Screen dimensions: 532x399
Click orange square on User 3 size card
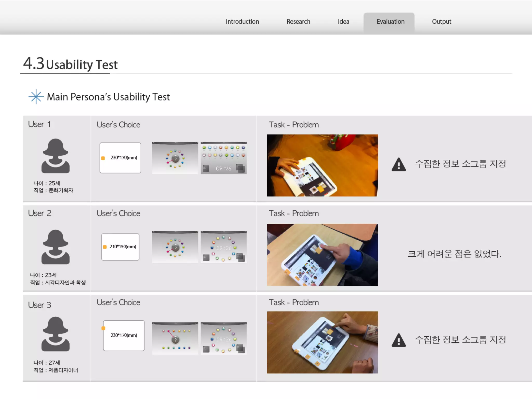103,328
